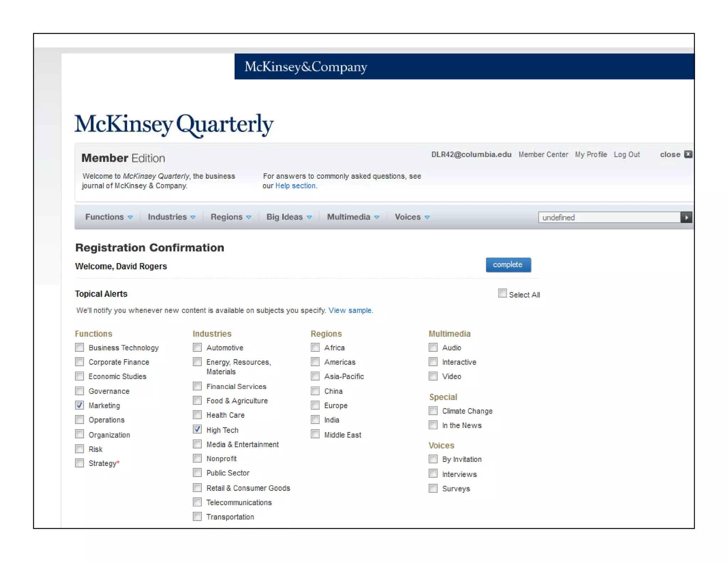Expand the Regions dropdown arrow
Image resolution: width=728 pixels, height=562 pixels.
248,217
